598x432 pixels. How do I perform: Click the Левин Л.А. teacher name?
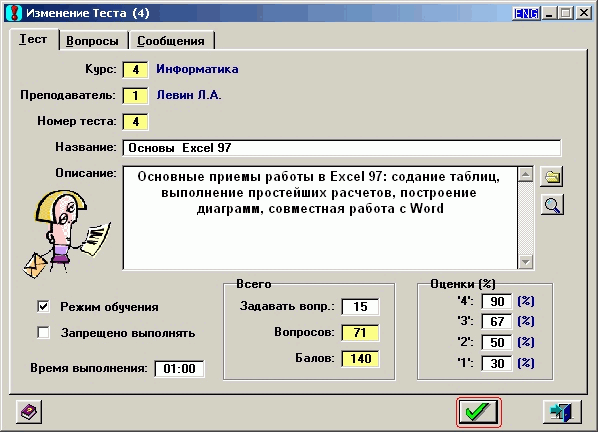click(x=189, y=95)
